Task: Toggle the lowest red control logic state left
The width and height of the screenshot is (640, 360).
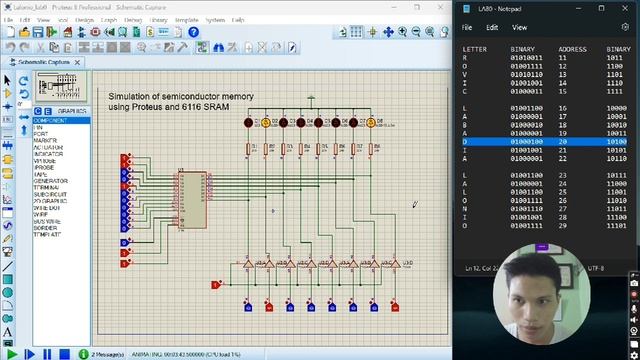Action: point(124,264)
